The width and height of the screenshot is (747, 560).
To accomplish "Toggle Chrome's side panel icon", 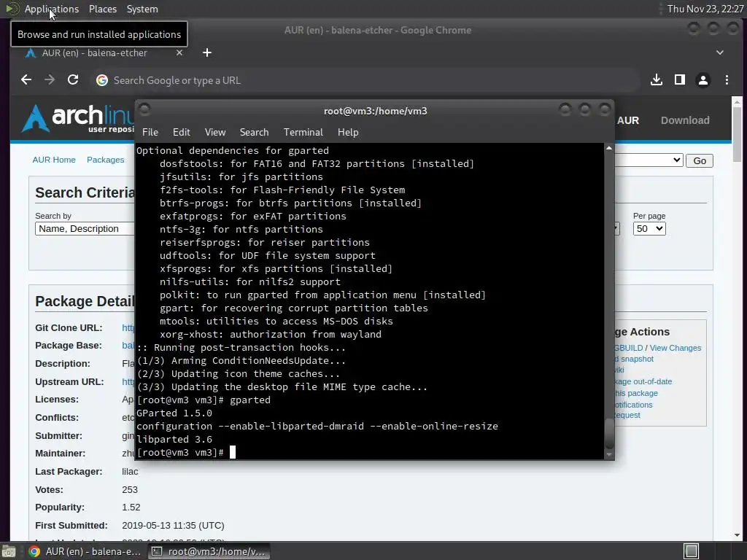I will [x=680, y=80].
